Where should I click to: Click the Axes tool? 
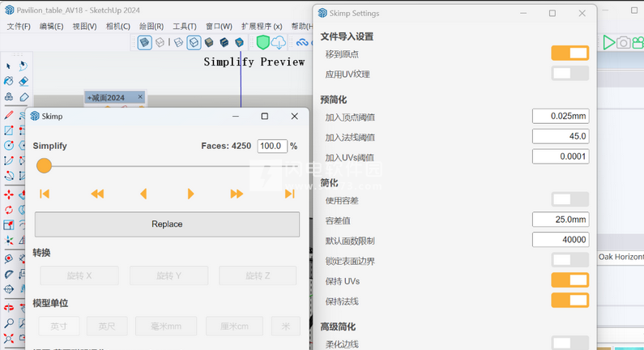(x=9, y=241)
